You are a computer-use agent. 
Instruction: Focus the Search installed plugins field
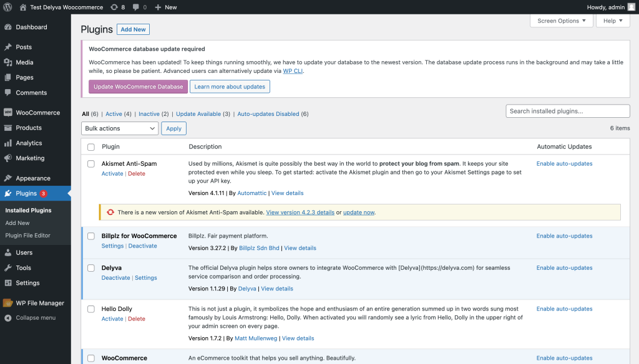(x=568, y=111)
